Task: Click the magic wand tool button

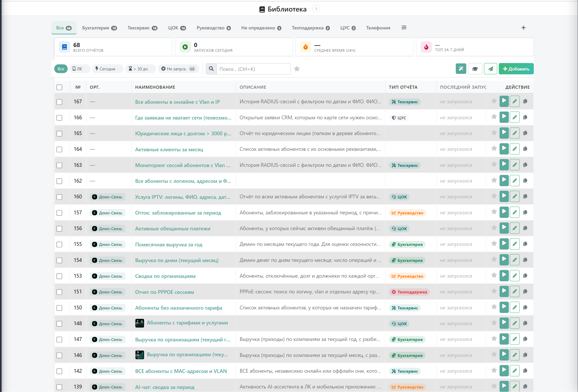Action: pos(461,69)
